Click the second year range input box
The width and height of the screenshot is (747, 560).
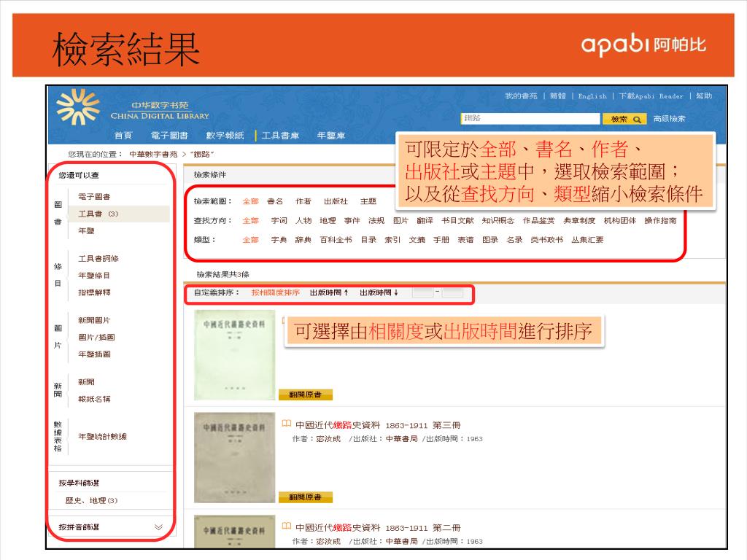(x=452, y=292)
